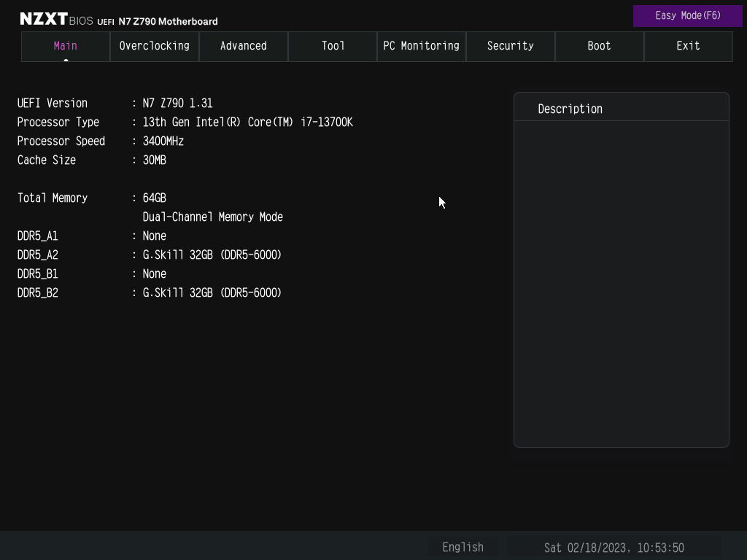
Task: Click the DDR5_A2 G.Skill memory entry
Action: coord(212,255)
